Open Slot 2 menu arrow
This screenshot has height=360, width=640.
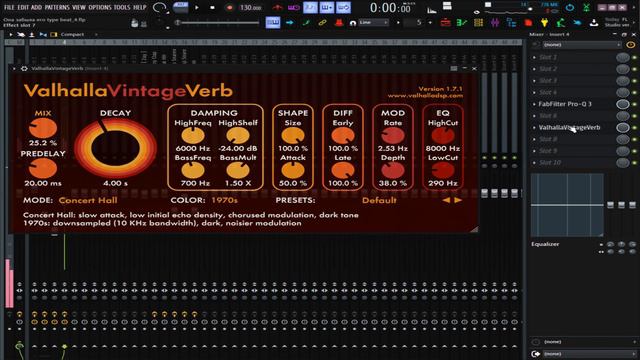(534, 69)
